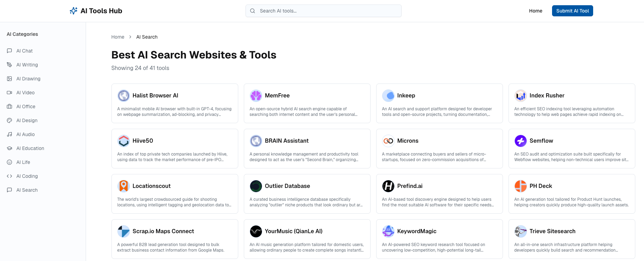The image size is (644, 261).
Task: View the PH Deck tool details
Action: coord(572,194)
